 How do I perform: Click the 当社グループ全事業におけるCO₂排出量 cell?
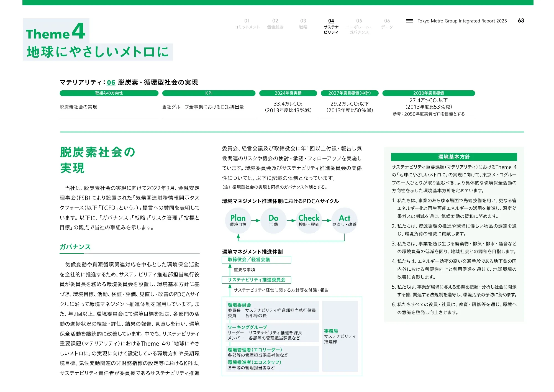click(203, 107)
